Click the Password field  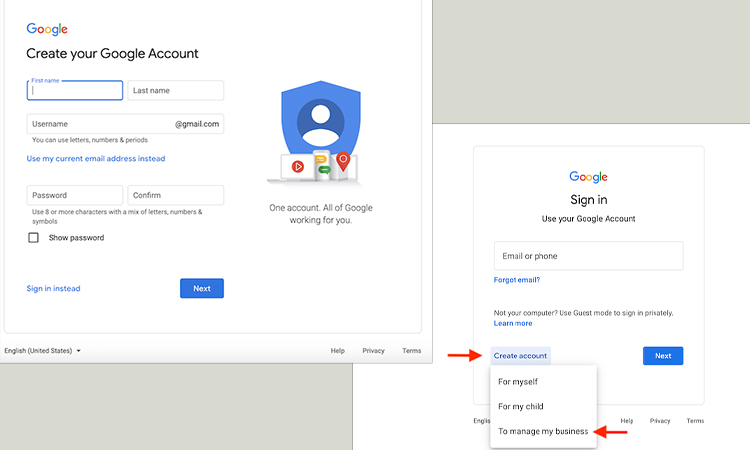tap(75, 195)
